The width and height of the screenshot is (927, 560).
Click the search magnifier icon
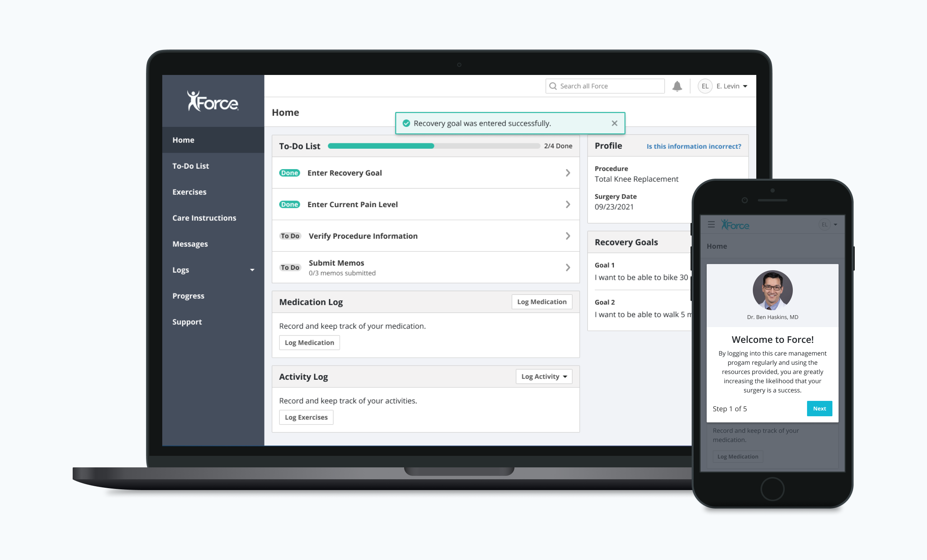pyautogui.click(x=553, y=86)
